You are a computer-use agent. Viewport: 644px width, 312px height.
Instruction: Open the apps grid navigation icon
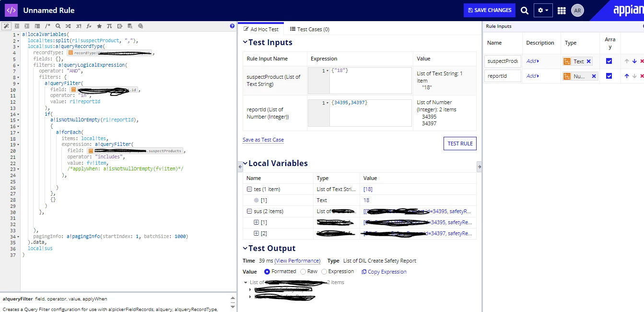coord(562,11)
